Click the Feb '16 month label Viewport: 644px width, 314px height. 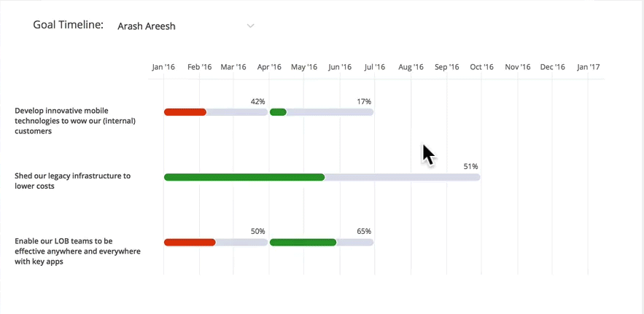point(200,67)
